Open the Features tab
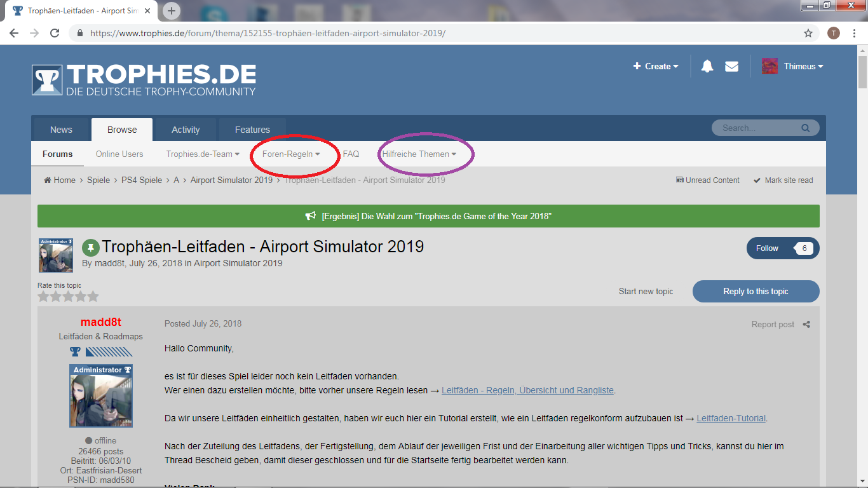The width and height of the screenshot is (868, 488). pyautogui.click(x=252, y=130)
